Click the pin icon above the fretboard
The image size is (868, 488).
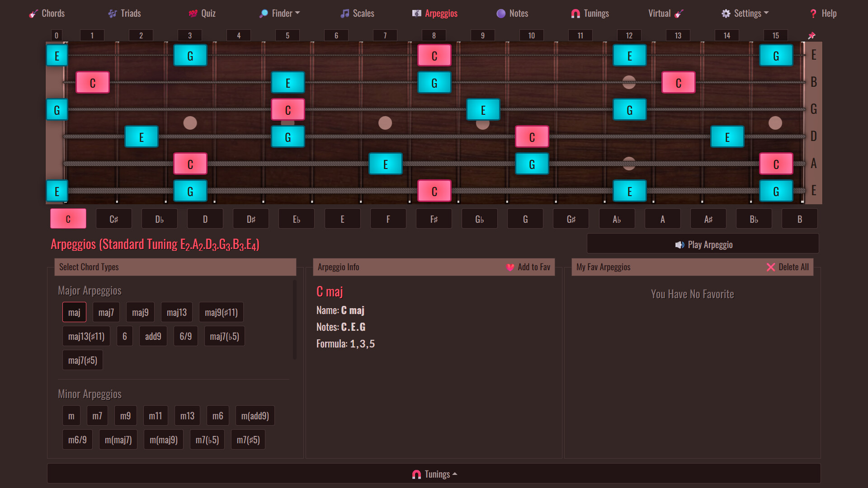point(812,35)
